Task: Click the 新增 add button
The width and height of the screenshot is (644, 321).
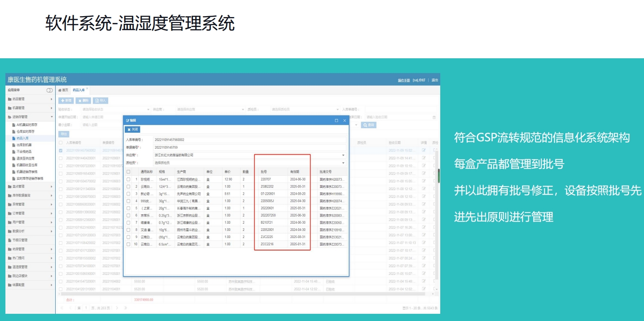Action: (x=66, y=100)
